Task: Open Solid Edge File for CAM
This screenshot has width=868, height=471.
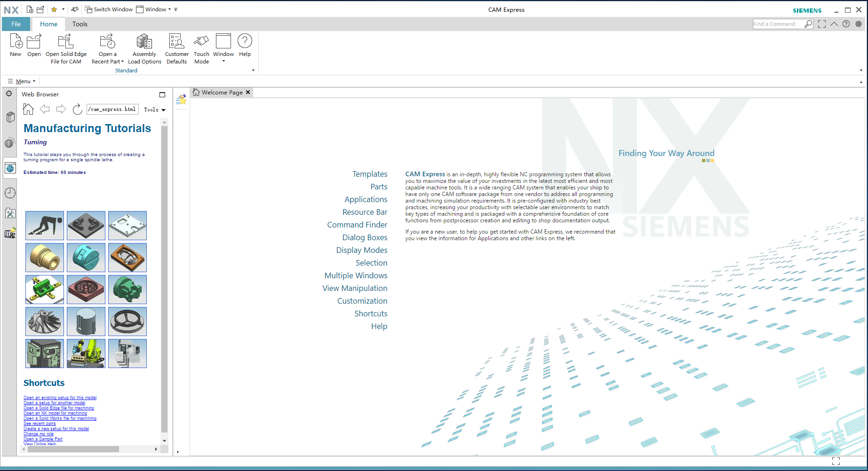Action: [66, 49]
